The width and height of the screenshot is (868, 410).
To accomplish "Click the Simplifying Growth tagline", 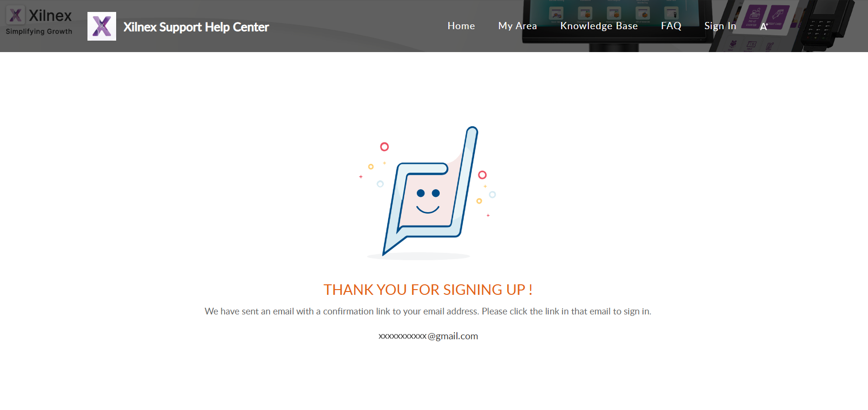I will click(x=39, y=32).
